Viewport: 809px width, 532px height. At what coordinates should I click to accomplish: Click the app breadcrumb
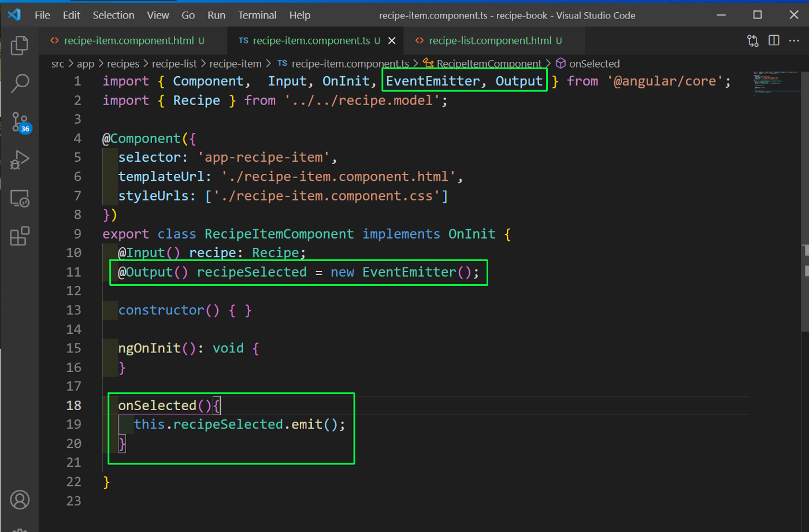point(86,64)
